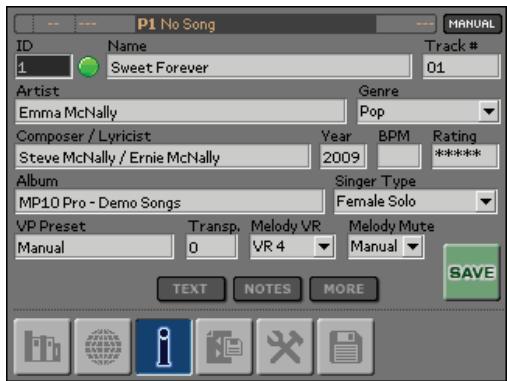
Task: Expand the Genre dropdown arrow
Action: point(489,111)
